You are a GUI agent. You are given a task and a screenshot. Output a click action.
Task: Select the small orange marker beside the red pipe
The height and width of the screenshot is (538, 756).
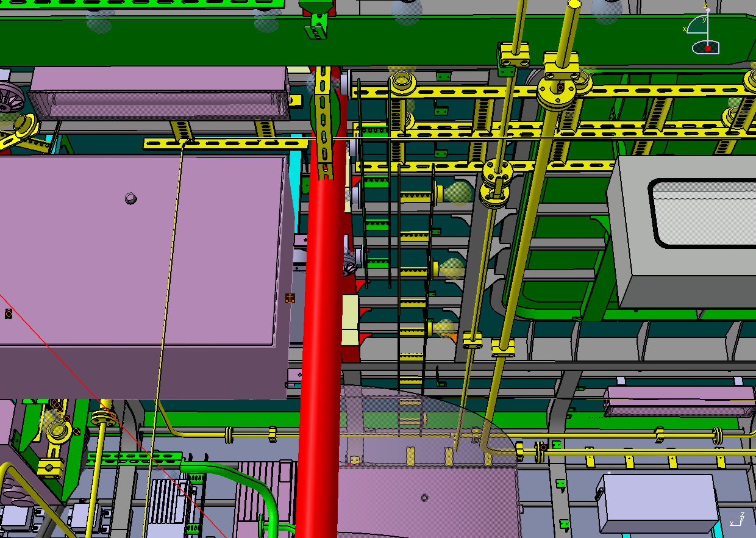pyautogui.click(x=290, y=298)
